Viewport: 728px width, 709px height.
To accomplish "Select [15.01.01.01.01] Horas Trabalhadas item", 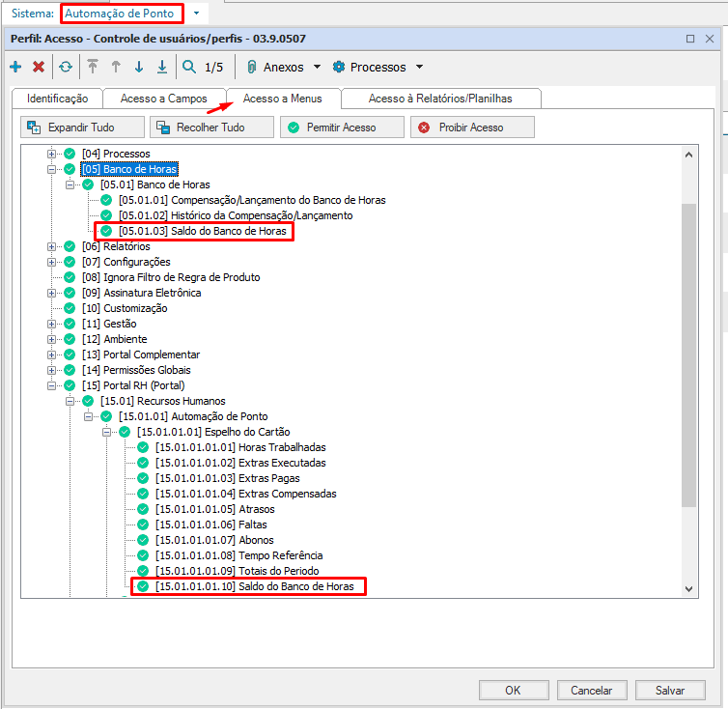I will click(x=240, y=447).
